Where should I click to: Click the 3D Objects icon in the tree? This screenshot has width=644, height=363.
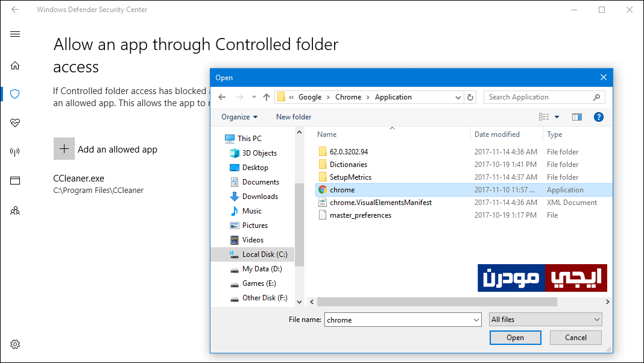click(235, 153)
